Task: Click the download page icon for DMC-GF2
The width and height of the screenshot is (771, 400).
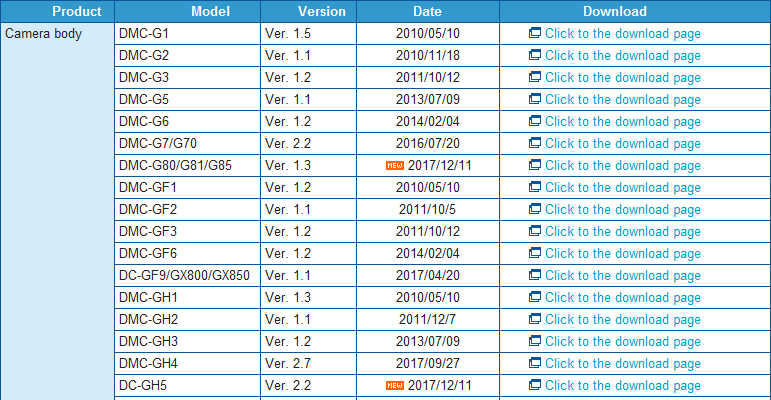Action: [x=534, y=209]
